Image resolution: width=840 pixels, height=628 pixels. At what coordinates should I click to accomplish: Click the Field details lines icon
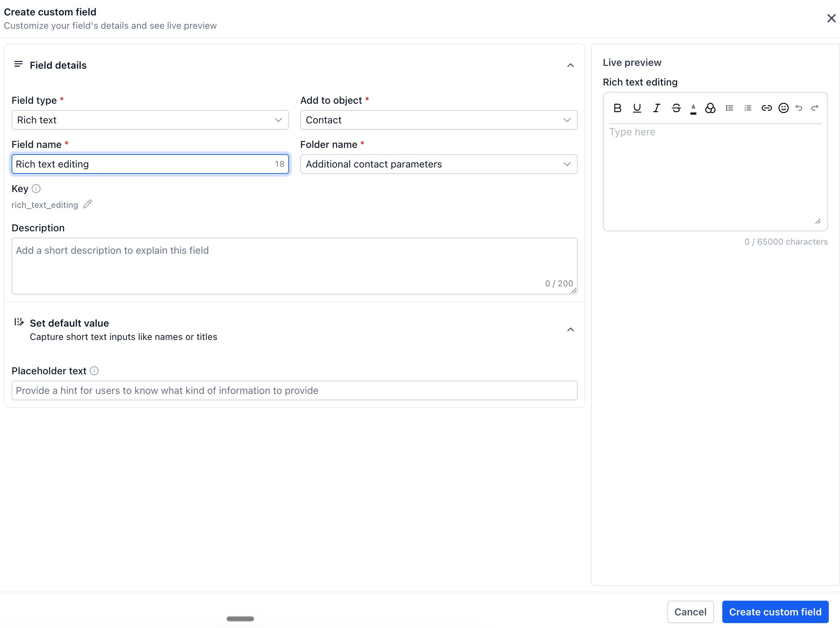(x=18, y=64)
